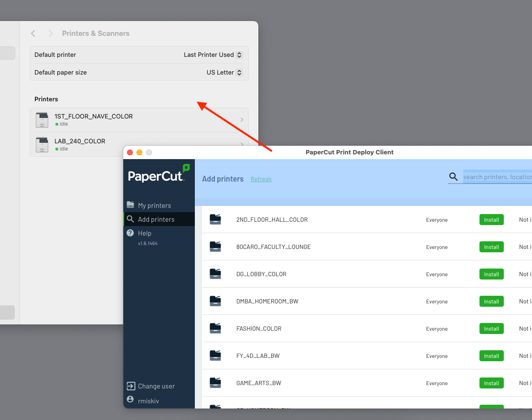The width and height of the screenshot is (532, 420).
Task: Click the search magnifier icon in header
Action: (453, 177)
